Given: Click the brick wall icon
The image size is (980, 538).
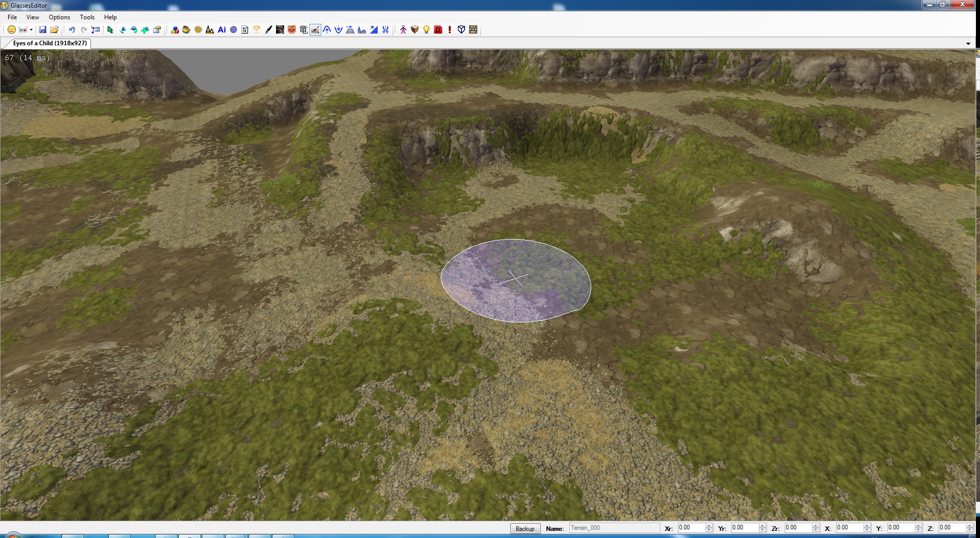Looking at the screenshot, I should pos(473,30).
